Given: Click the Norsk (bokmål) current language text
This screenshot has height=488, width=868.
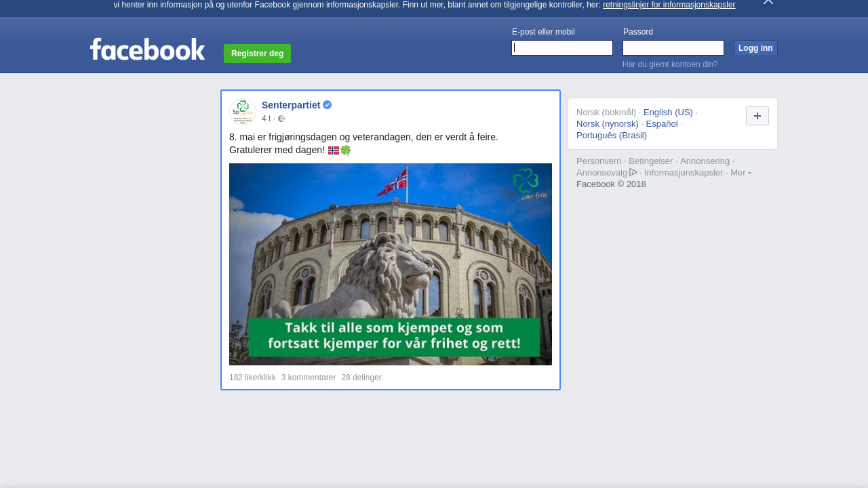Looking at the screenshot, I should pos(606,113).
